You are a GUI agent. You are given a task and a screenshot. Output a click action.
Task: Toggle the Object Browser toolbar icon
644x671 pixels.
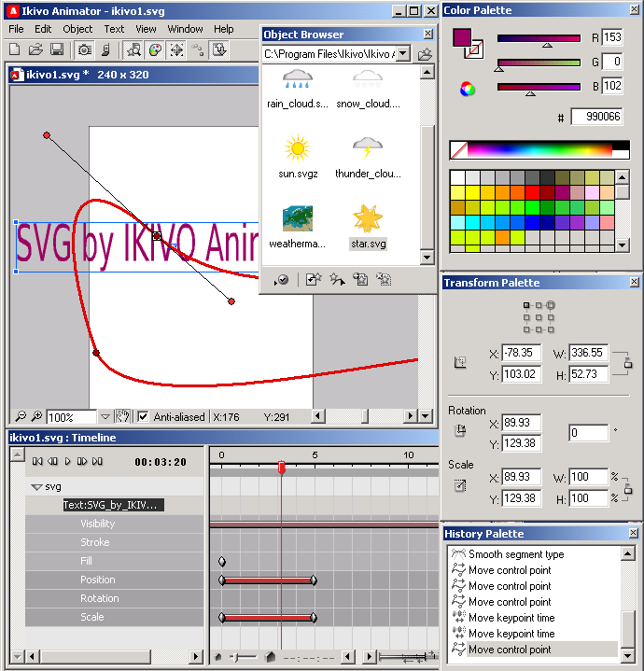click(133, 50)
